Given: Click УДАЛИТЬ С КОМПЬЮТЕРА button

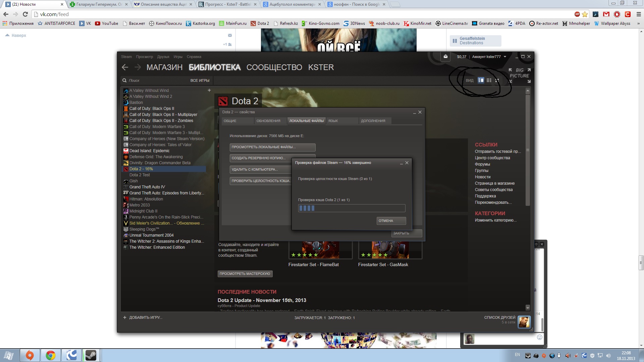Looking at the screenshot, I should [261, 170].
